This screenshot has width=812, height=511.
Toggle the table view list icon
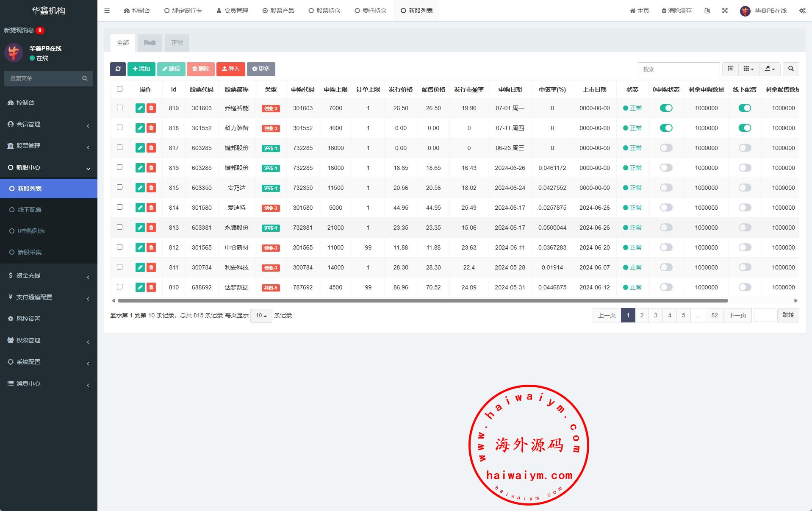(x=730, y=69)
